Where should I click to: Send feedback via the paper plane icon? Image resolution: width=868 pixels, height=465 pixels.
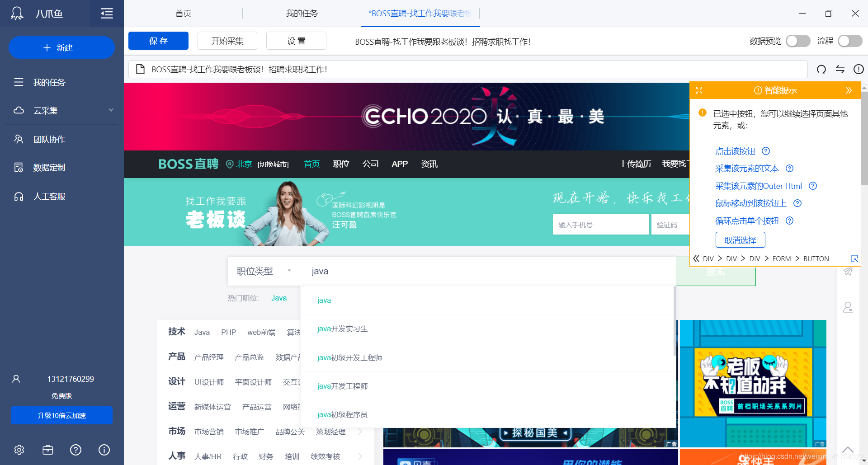(848, 272)
